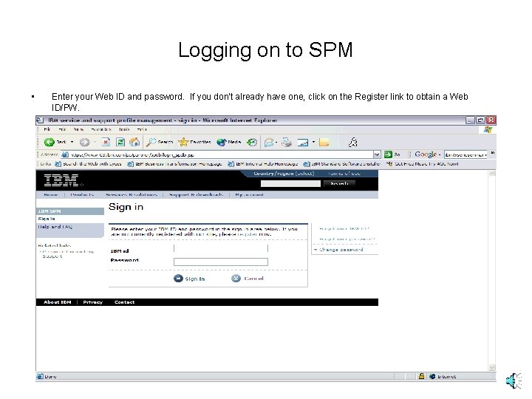
Task: Click the vertical scrollbar down arrow
Action: tap(491, 368)
